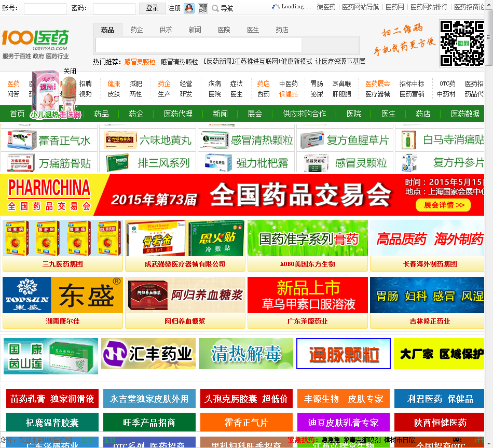
Task: Click the 中医药 category link
Action: [289, 84]
